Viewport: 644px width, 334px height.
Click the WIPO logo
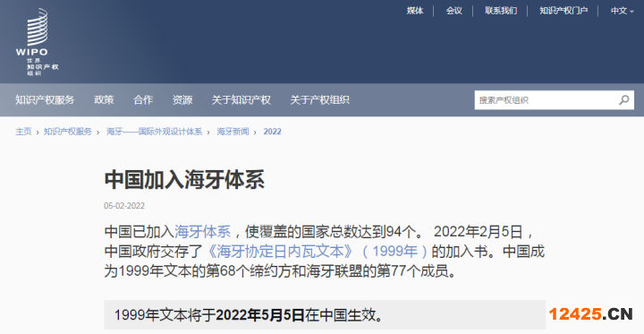(x=37, y=41)
